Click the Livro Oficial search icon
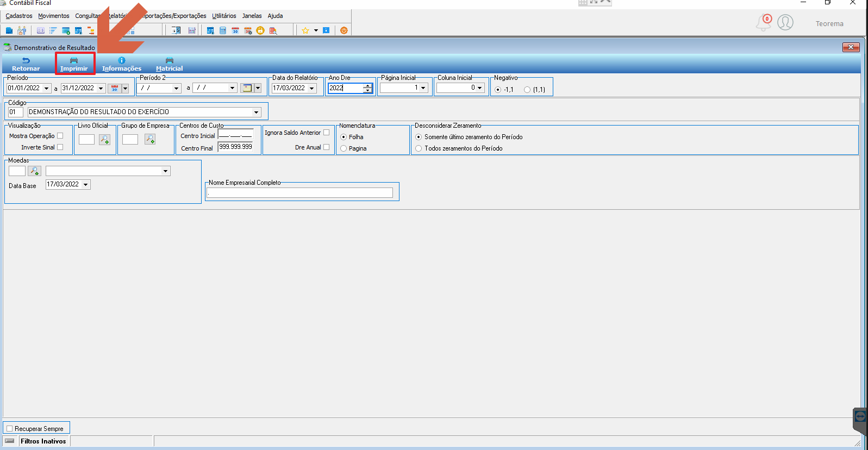 [104, 140]
